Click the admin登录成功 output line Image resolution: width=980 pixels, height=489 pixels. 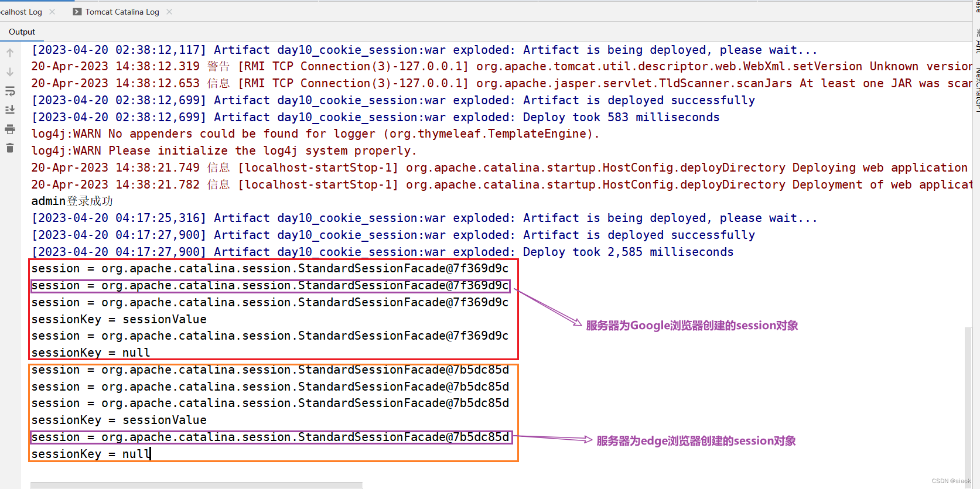[72, 201]
